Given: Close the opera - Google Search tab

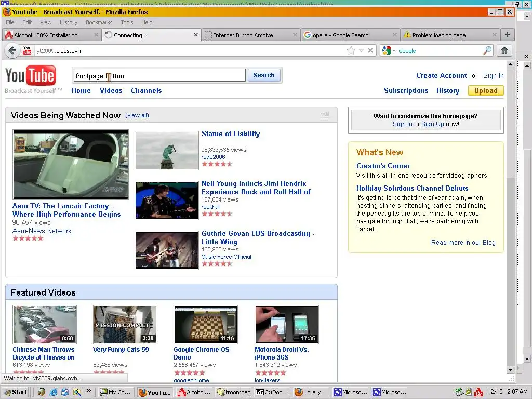Looking at the screenshot, I should pos(395,35).
